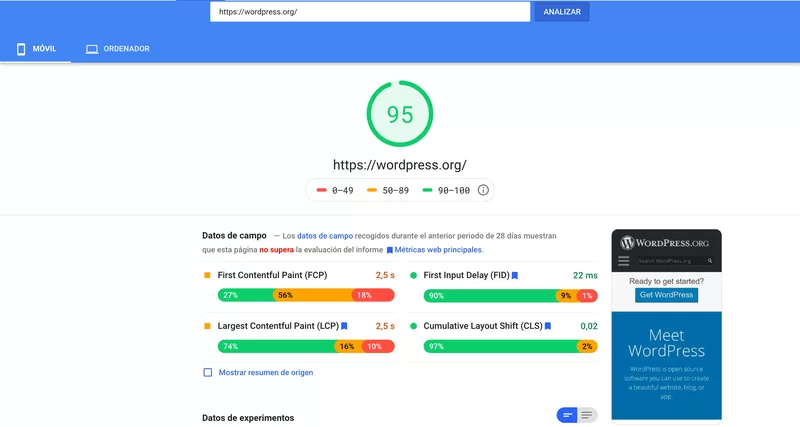Image resolution: width=800 pixels, height=427 pixels.
Task: Click the bookmark icon next to LCP
Action: [x=344, y=326]
